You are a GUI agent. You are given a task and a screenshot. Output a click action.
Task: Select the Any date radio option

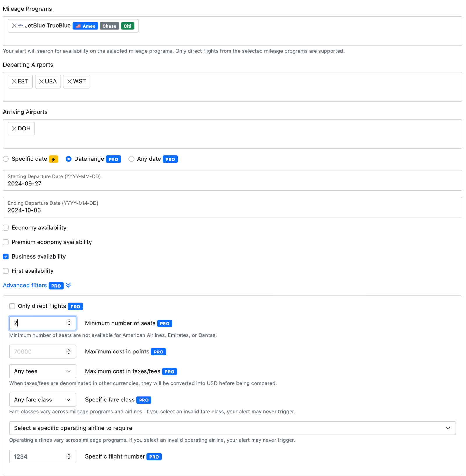click(x=131, y=159)
